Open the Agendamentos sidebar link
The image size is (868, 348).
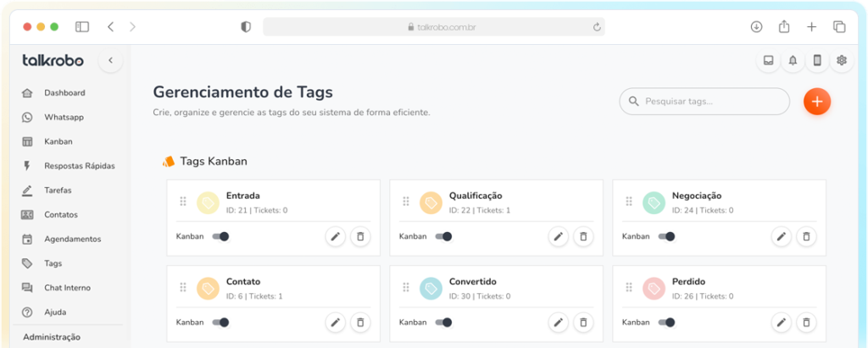click(x=72, y=239)
